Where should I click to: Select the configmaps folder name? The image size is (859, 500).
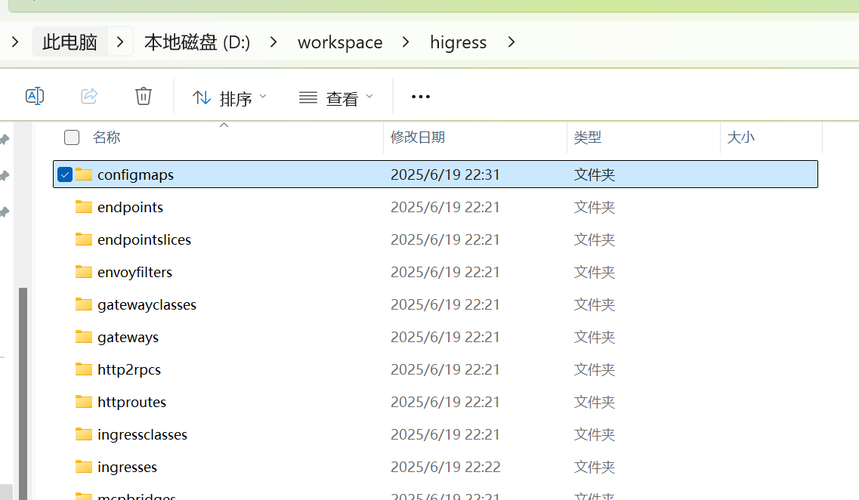point(135,175)
